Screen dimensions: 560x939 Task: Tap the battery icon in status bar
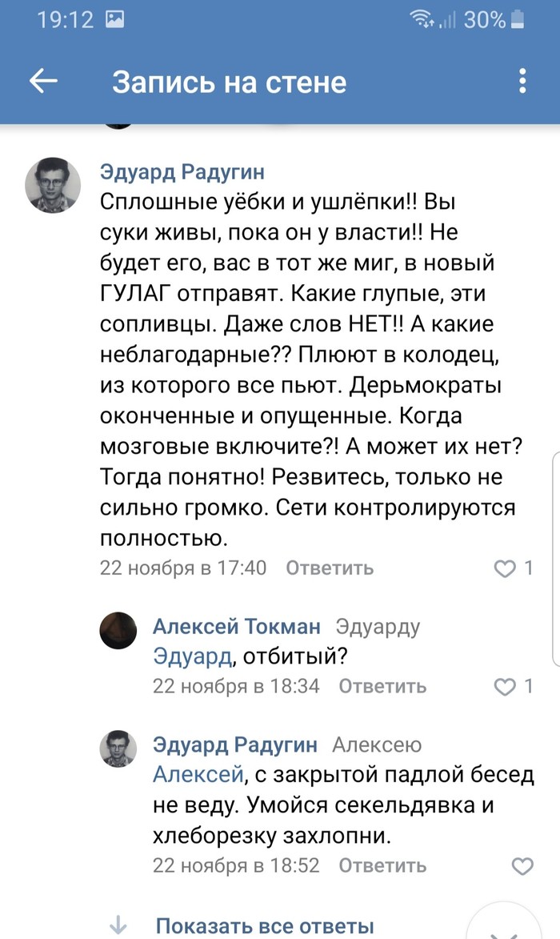pyautogui.click(x=520, y=19)
